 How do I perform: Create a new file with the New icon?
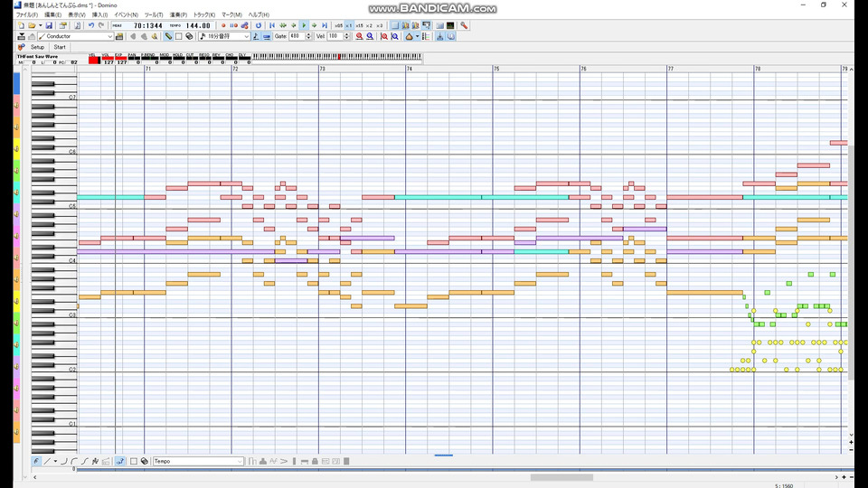coord(21,25)
